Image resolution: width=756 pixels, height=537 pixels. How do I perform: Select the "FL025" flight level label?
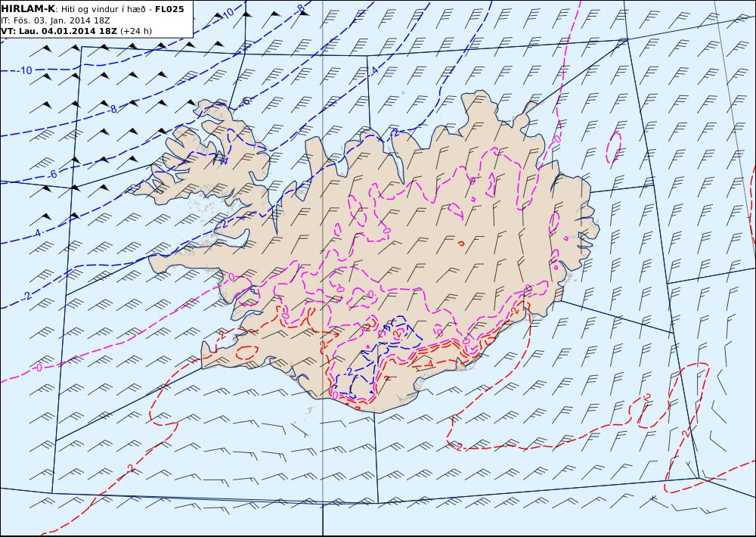(x=169, y=9)
